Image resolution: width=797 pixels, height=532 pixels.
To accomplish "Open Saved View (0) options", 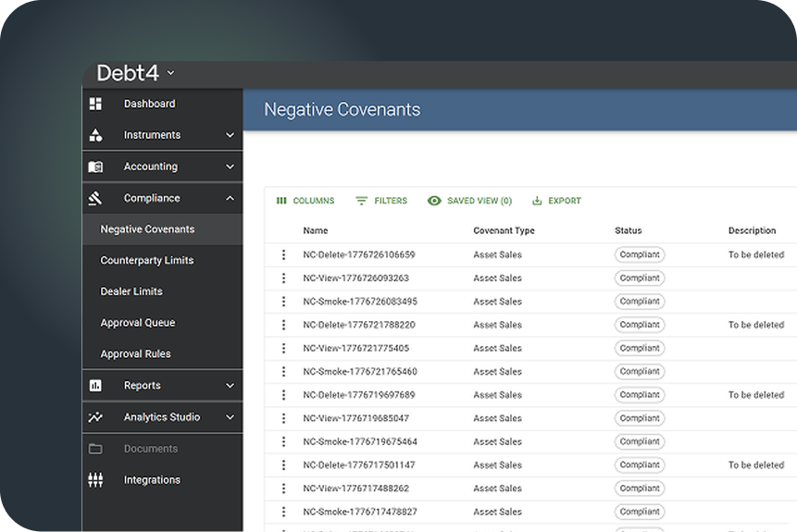I will coord(469,201).
